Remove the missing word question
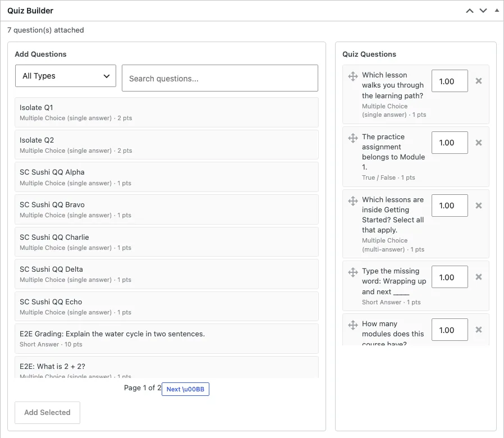This screenshot has width=504, height=438. point(479,277)
